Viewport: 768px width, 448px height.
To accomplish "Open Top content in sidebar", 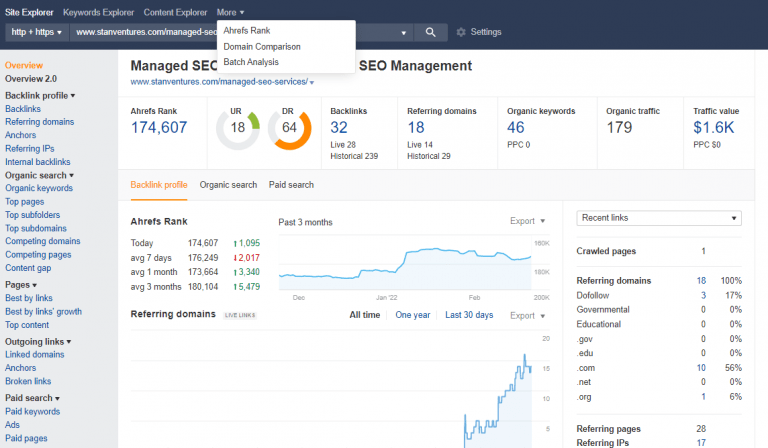I will (x=27, y=325).
